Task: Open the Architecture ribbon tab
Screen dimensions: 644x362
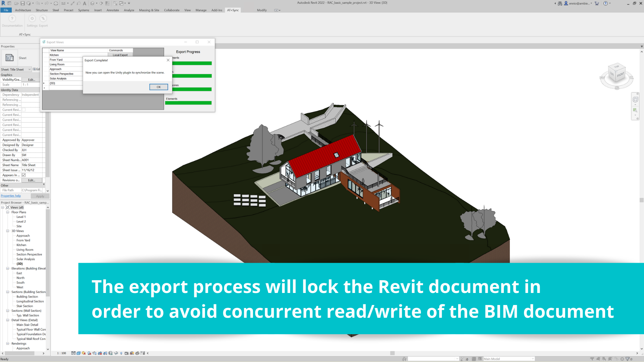Action: (23, 10)
